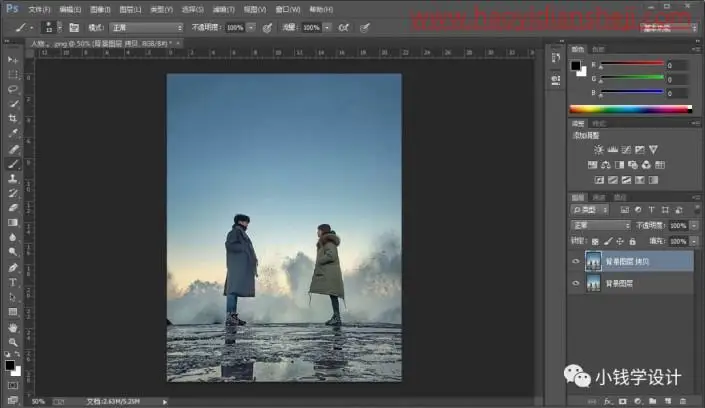Screen dimensions: 705x408
Task: Select the Zoom tool in the toolbox
Action: point(13,342)
